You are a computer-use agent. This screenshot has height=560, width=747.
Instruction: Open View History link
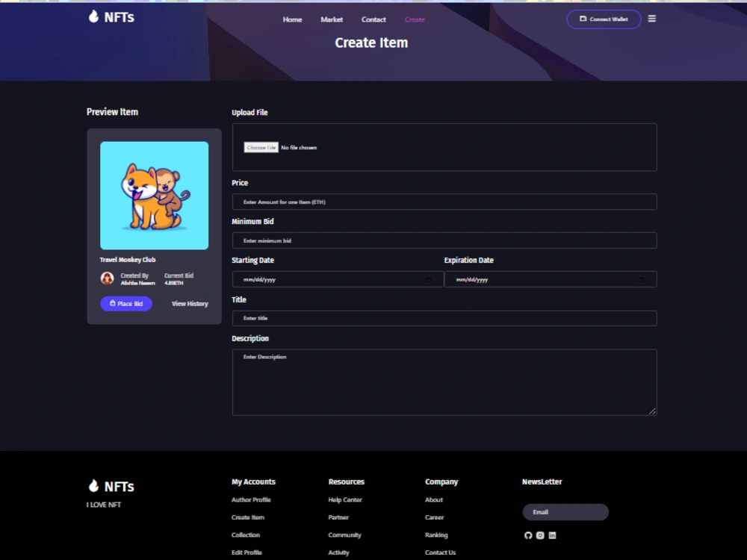(190, 304)
